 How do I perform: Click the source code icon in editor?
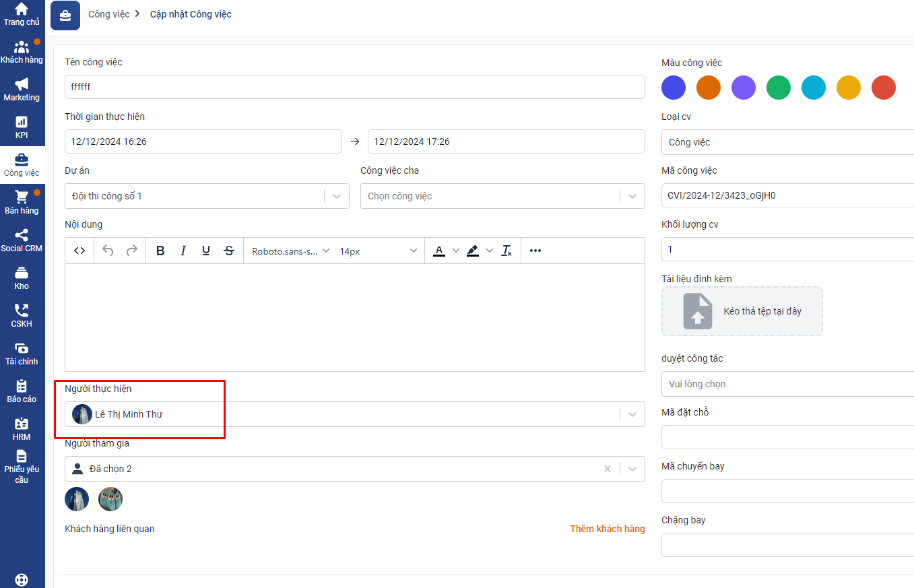click(x=79, y=251)
